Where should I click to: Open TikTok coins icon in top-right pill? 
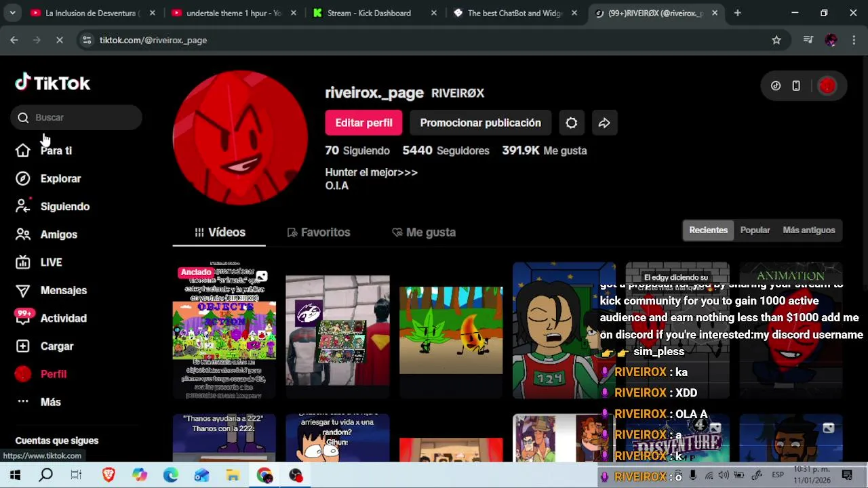(776, 86)
